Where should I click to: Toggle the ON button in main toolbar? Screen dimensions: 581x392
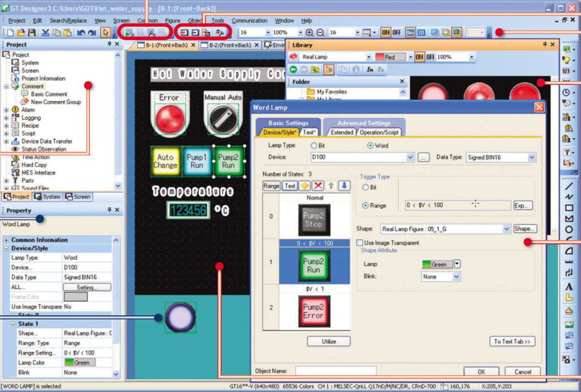(x=385, y=32)
